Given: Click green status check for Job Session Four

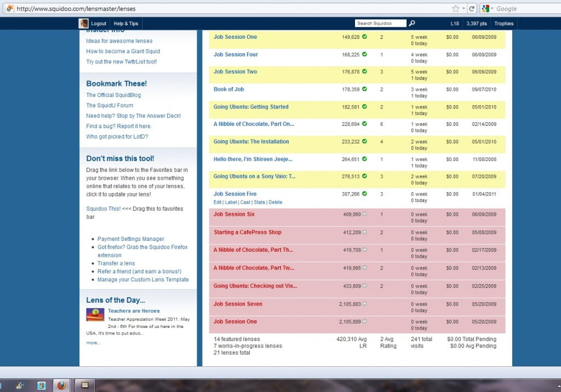Looking at the screenshot, I should click(x=364, y=54).
